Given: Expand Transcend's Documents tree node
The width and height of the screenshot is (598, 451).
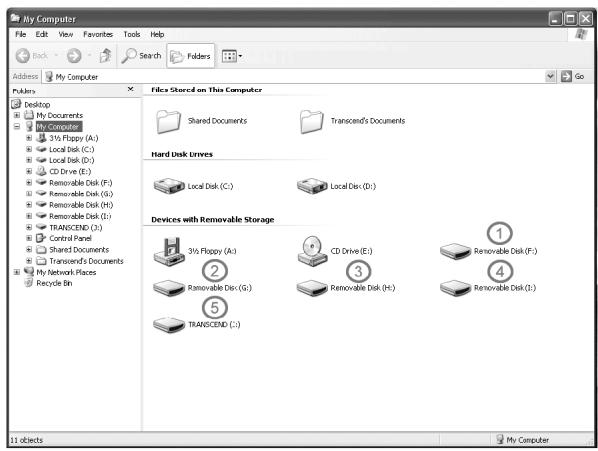Looking at the screenshot, I should [x=29, y=261].
